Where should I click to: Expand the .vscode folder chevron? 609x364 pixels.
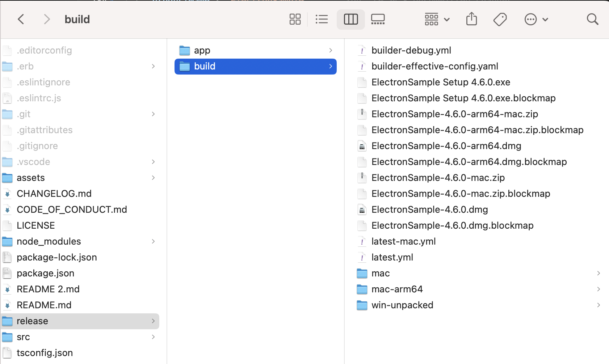click(x=154, y=162)
